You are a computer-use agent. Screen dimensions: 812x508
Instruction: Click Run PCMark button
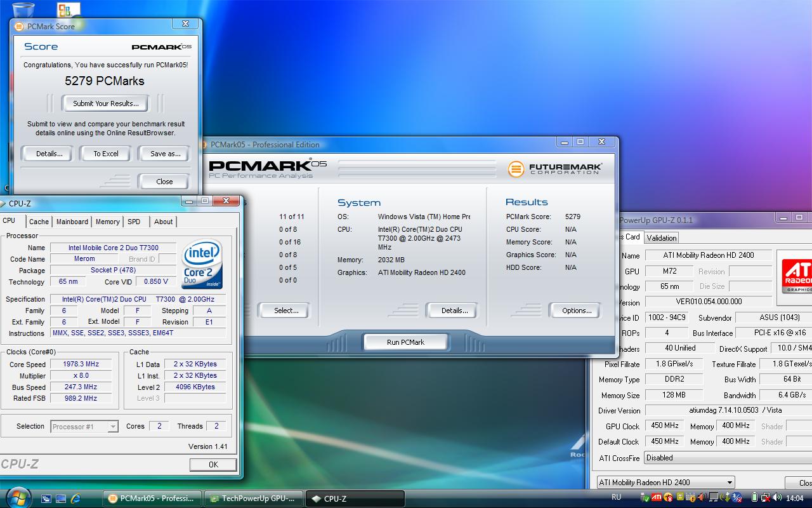[405, 342]
